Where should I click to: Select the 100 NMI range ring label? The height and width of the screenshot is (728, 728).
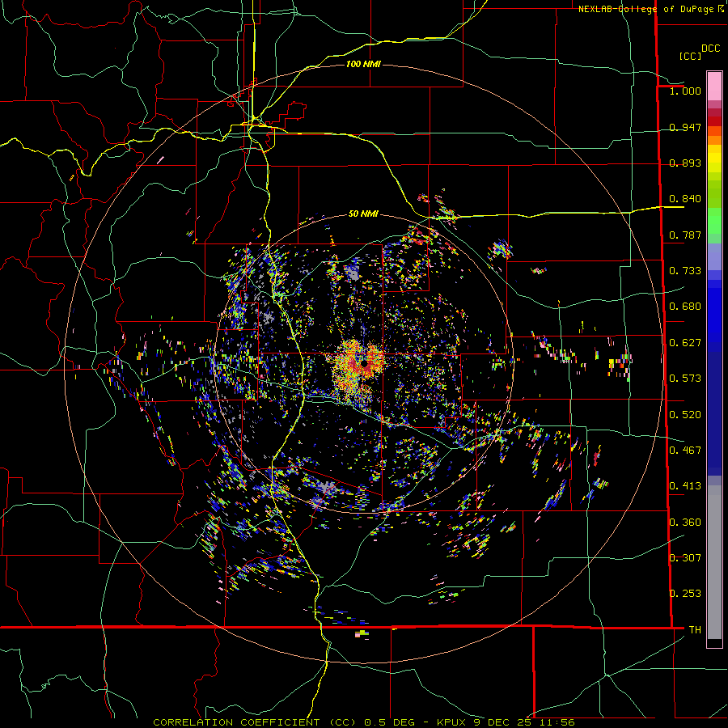pos(363,64)
